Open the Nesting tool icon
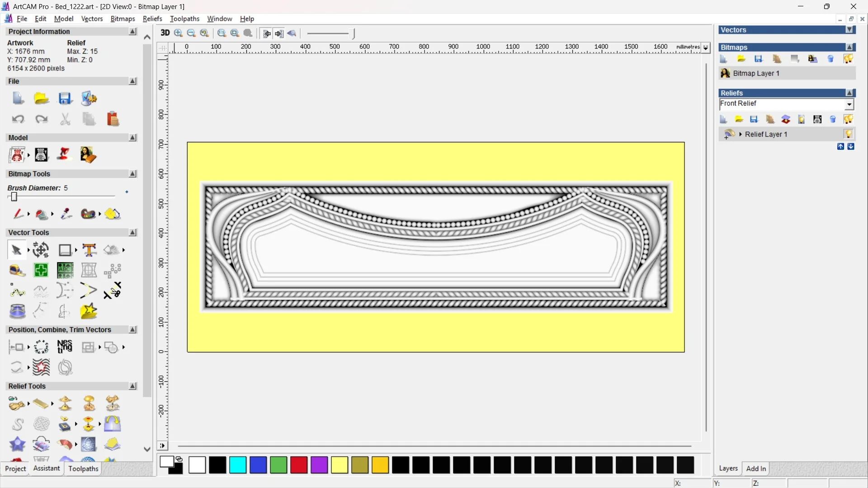The width and height of the screenshot is (868, 488). (x=65, y=347)
